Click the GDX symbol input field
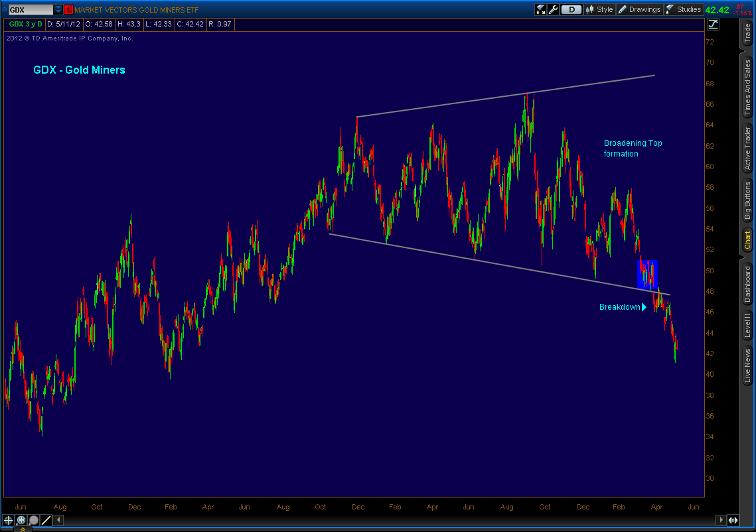The width and height of the screenshot is (756, 532). pos(30,10)
